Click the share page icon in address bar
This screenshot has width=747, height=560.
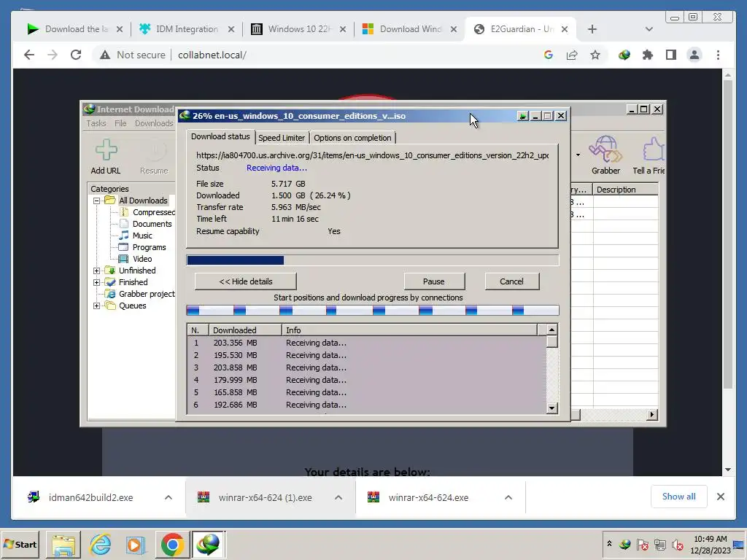click(x=572, y=55)
